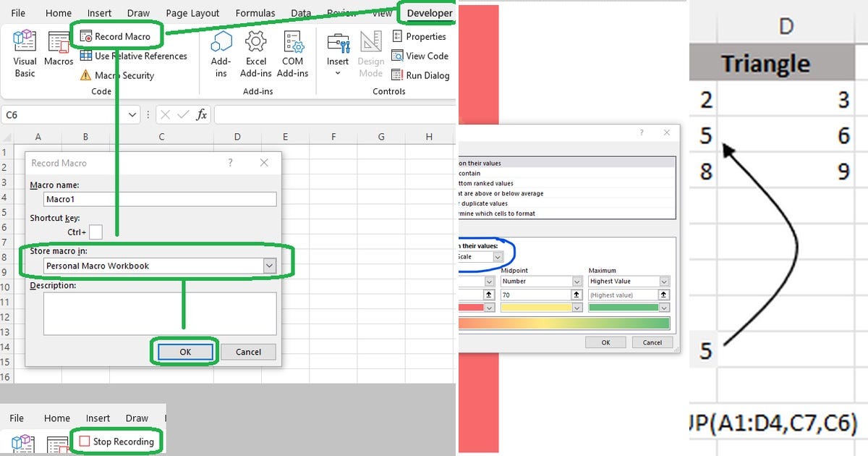Image resolution: width=868 pixels, height=456 pixels.
Task: Confirm macro recording with OK
Action: 185,351
